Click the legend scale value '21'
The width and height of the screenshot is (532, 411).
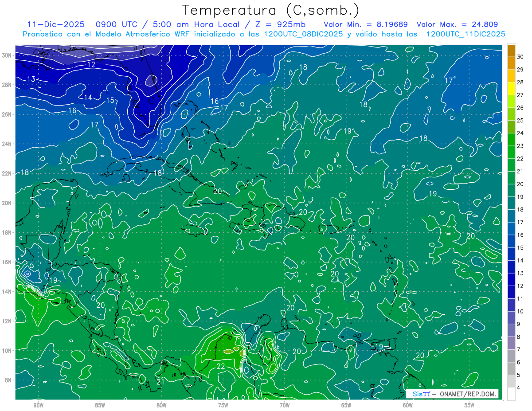(520, 171)
